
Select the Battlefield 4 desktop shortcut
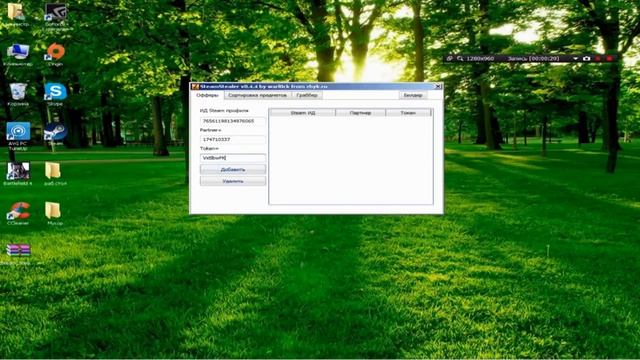18,174
